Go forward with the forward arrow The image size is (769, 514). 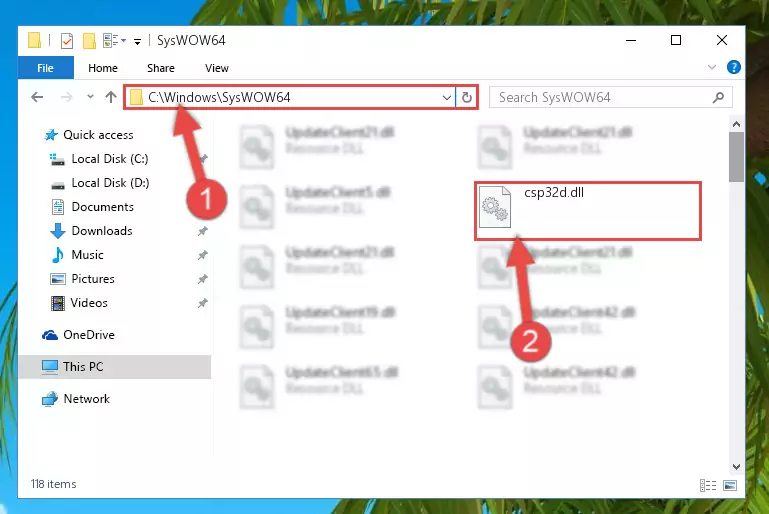tap(66, 97)
